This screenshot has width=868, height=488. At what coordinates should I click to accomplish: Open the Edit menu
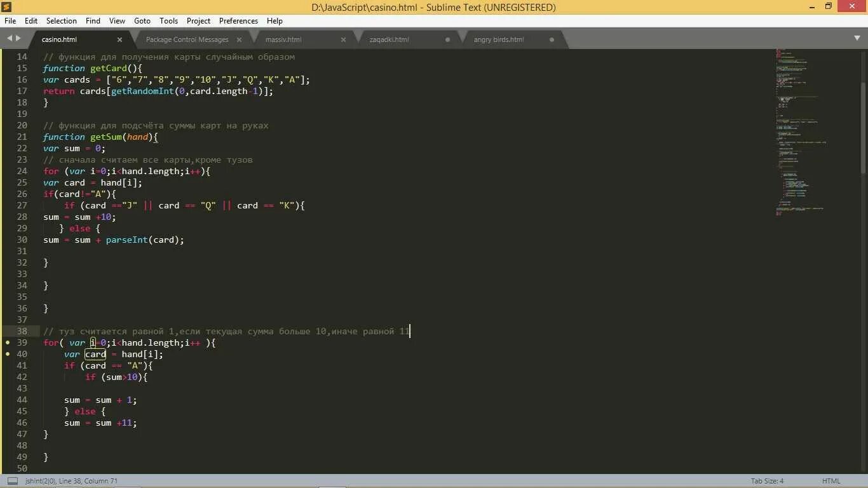pos(31,21)
